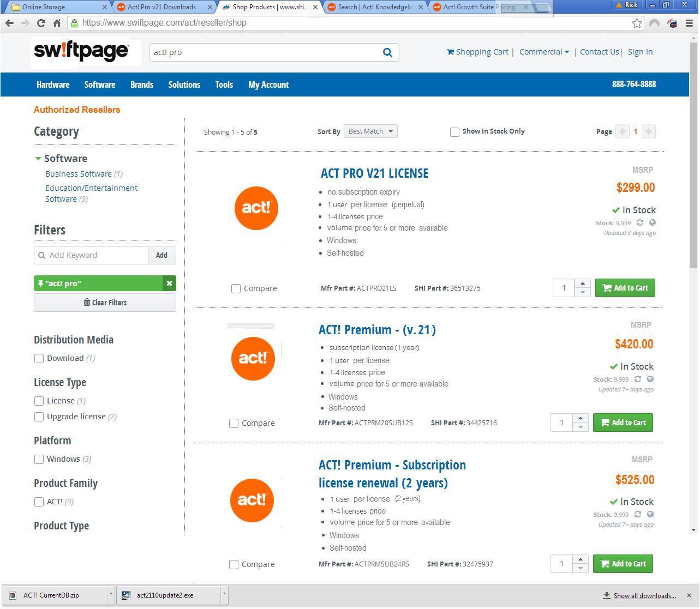Click Add keyword button
This screenshot has width=700, height=609.
click(x=161, y=255)
